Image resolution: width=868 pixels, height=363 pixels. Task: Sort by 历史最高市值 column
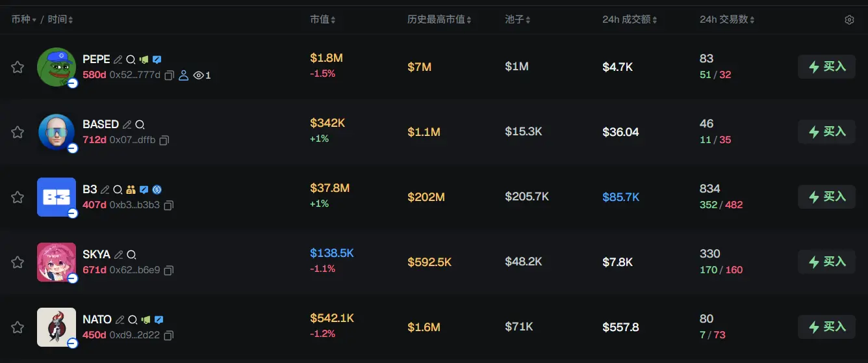pyautogui.click(x=439, y=20)
